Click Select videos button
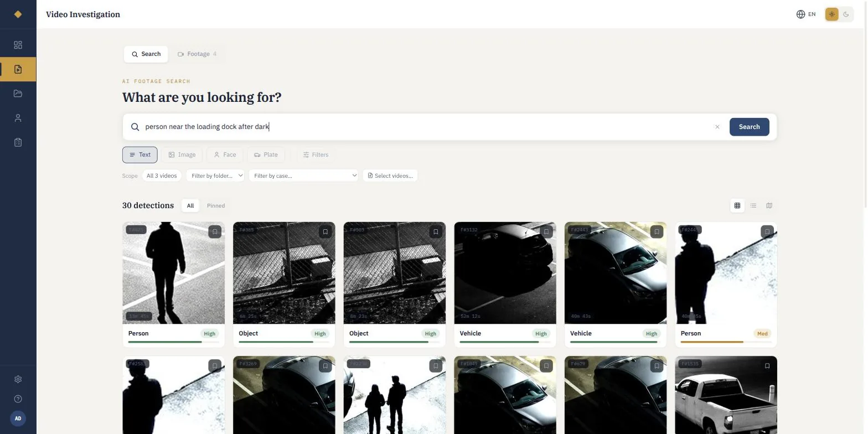The image size is (868, 434). pos(390,175)
